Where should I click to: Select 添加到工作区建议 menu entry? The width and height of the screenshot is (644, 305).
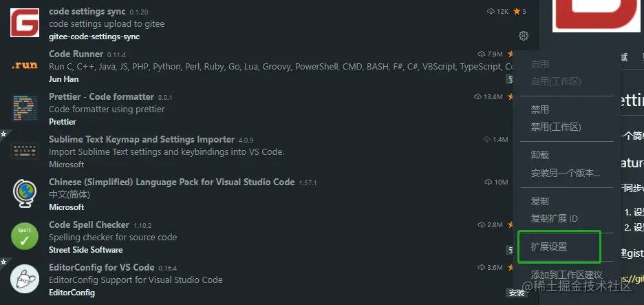click(x=566, y=275)
